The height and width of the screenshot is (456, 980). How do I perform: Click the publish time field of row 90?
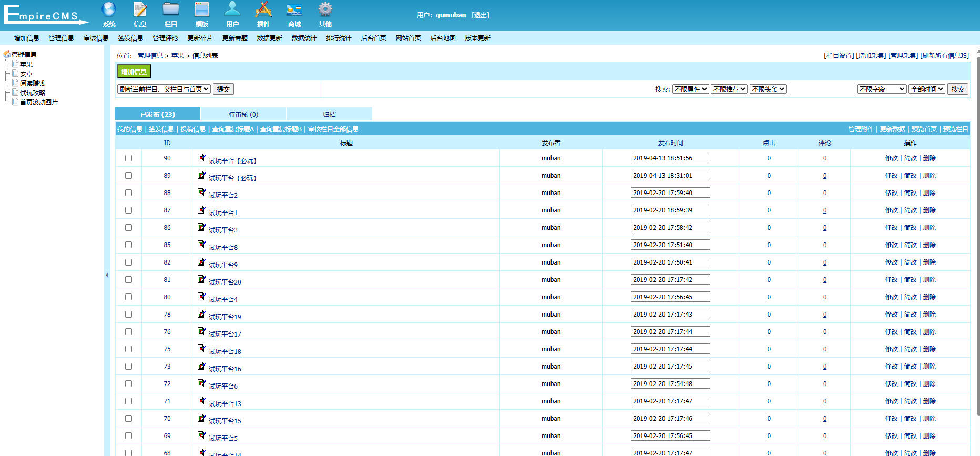670,158
